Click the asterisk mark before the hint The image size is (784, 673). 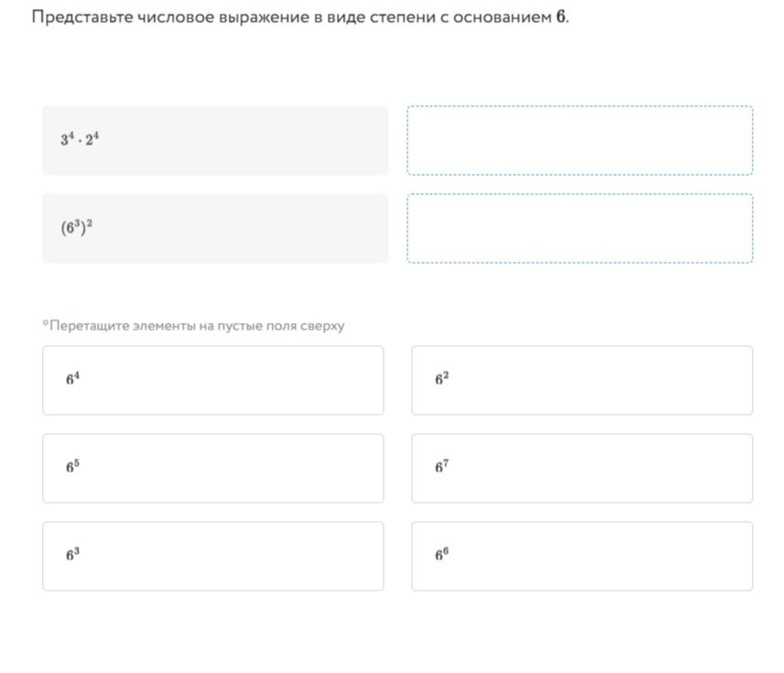point(46,323)
